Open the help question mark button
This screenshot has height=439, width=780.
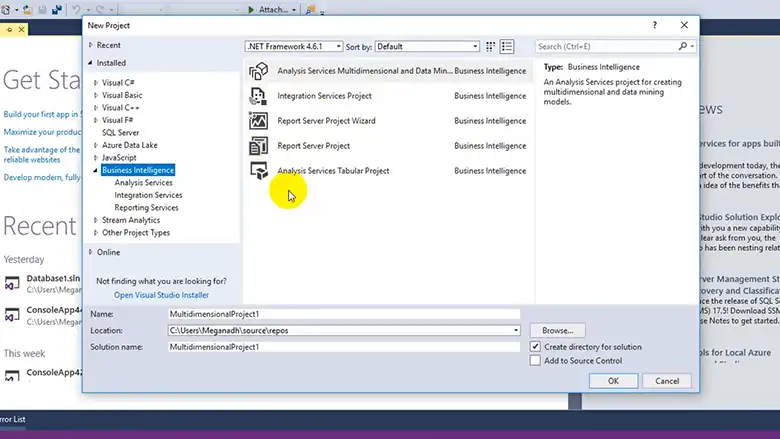(655, 25)
